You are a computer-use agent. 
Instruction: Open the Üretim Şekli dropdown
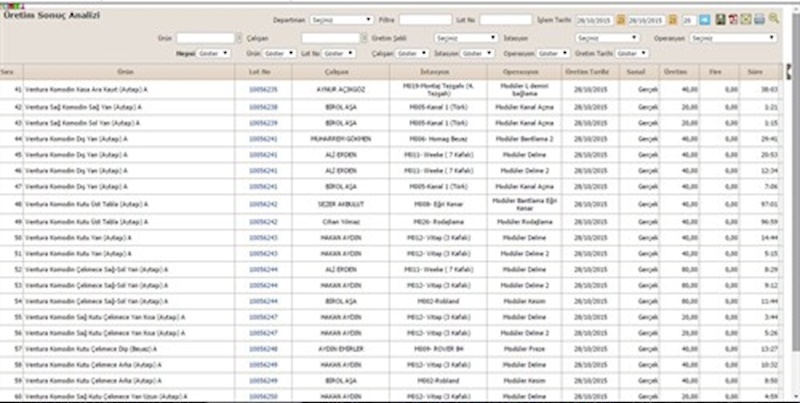coord(466,38)
